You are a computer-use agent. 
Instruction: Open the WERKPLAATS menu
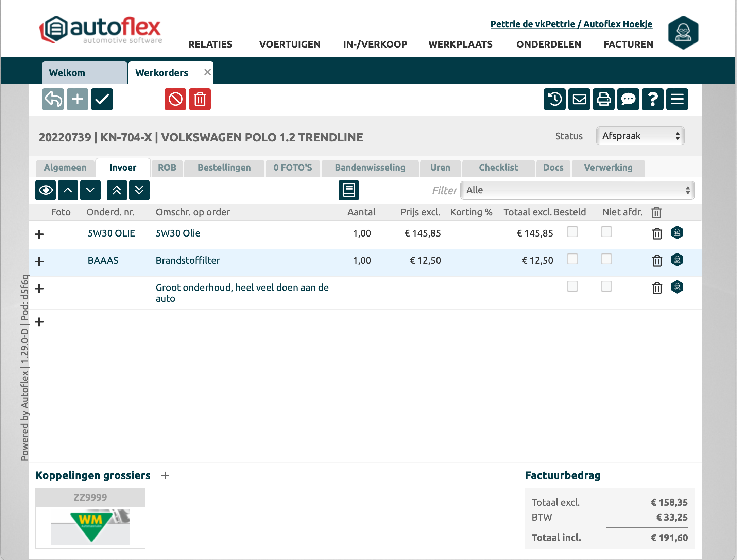pos(460,44)
